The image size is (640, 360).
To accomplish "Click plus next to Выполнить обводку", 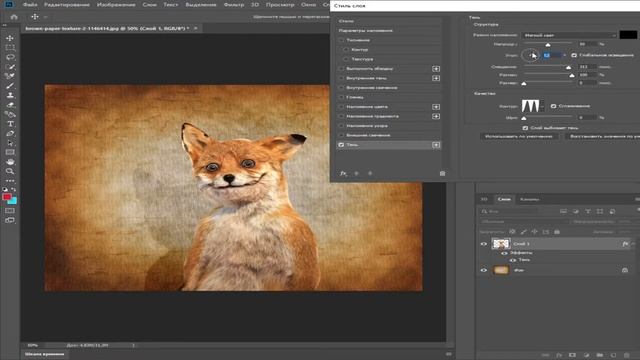I will [436, 69].
